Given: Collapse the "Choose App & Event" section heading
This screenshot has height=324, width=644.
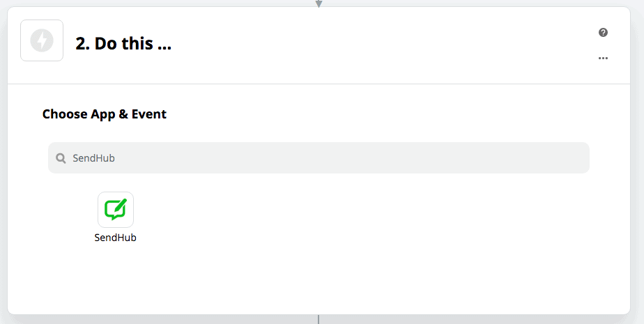Looking at the screenshot, I should [105, 114].
